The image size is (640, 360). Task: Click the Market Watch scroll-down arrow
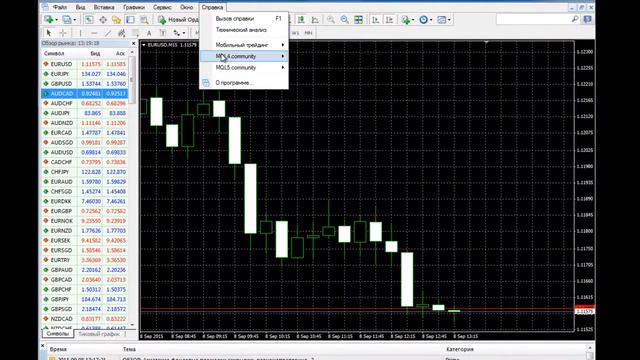(132, 325)
